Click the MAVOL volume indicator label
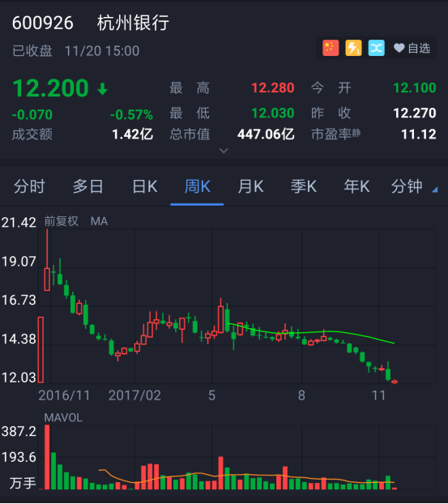The height and width of the screenshot is (504, 448). 63,417
